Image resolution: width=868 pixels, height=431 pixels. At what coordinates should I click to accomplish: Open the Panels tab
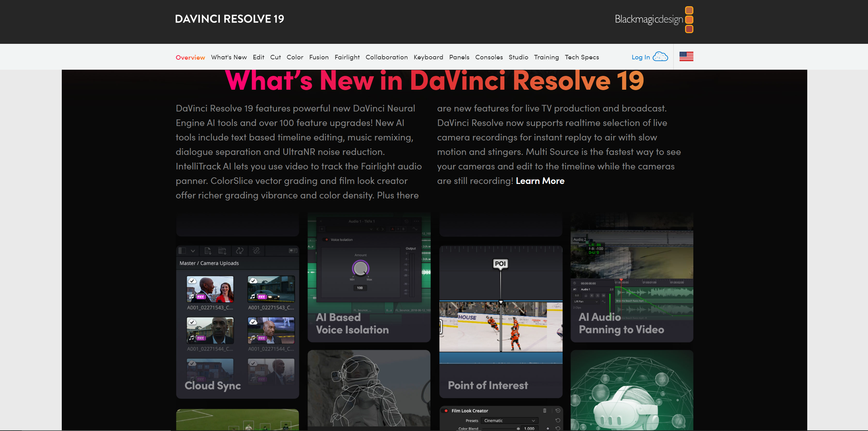[x=459, y=57]
